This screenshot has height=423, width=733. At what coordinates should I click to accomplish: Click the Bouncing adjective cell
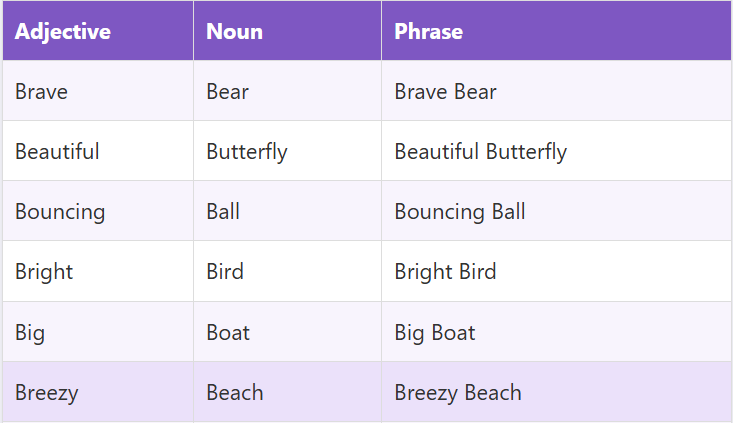click(60, 212)
